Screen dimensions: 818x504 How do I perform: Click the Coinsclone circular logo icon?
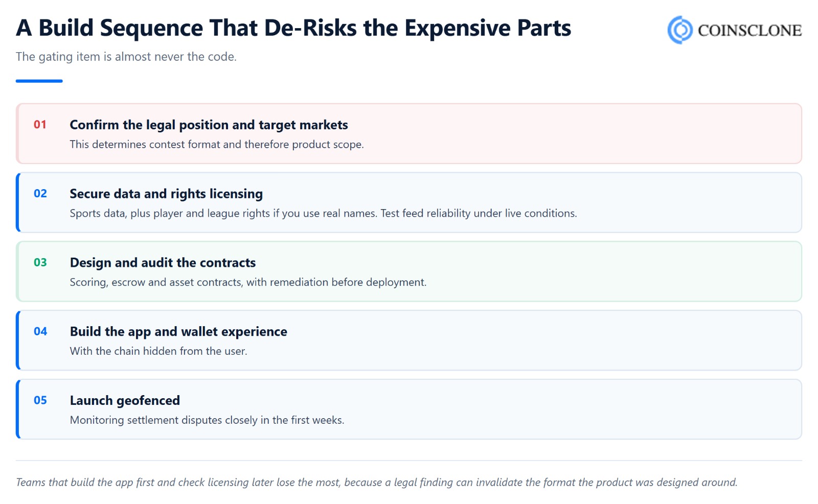coord(680,30)
